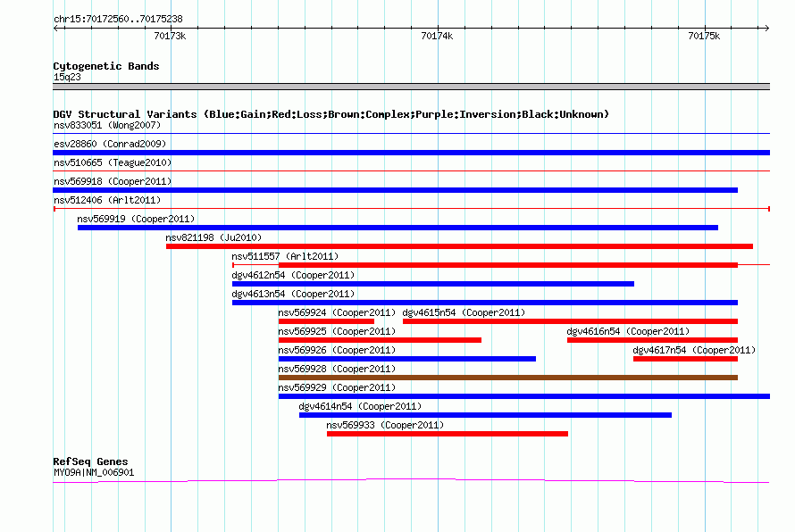Click the 15q23 cytogenetic band bar
The height and width of the screenshot is (532, 795).
pyautogui.click(x=411, y=87)
